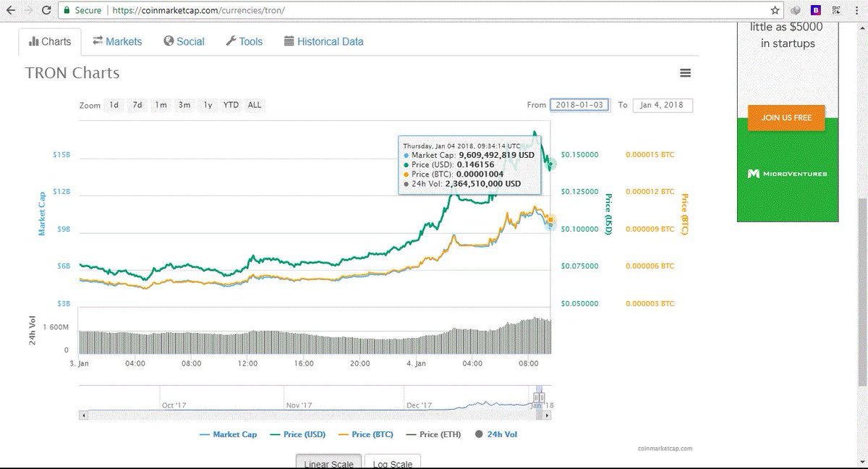Click the '4. Jan' time axis label
This screenshot has width=868, height=469.
point(416,363)
